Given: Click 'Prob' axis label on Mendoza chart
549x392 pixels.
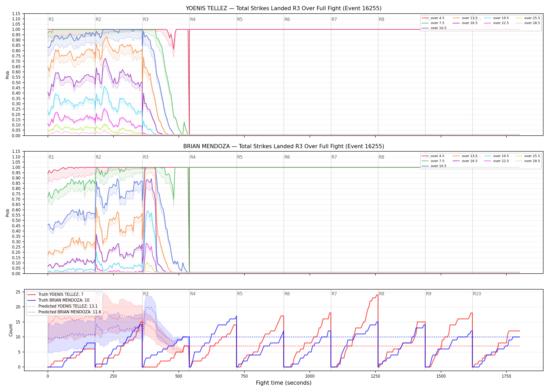Looking at the screenshot, I should point(8,213).
